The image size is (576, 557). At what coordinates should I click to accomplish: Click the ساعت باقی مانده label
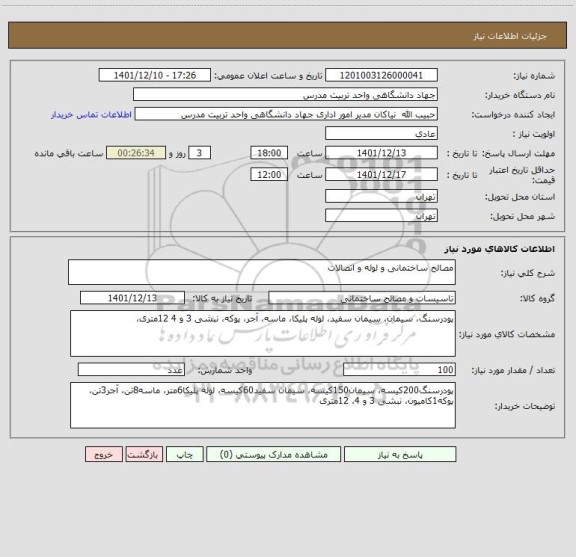[x=69, y=153]
